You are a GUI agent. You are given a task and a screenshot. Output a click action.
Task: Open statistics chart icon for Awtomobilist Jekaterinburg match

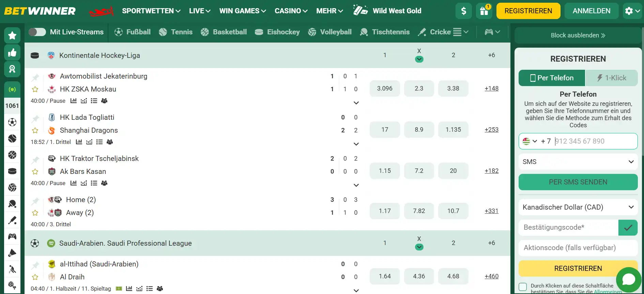[x=74, y=101]
